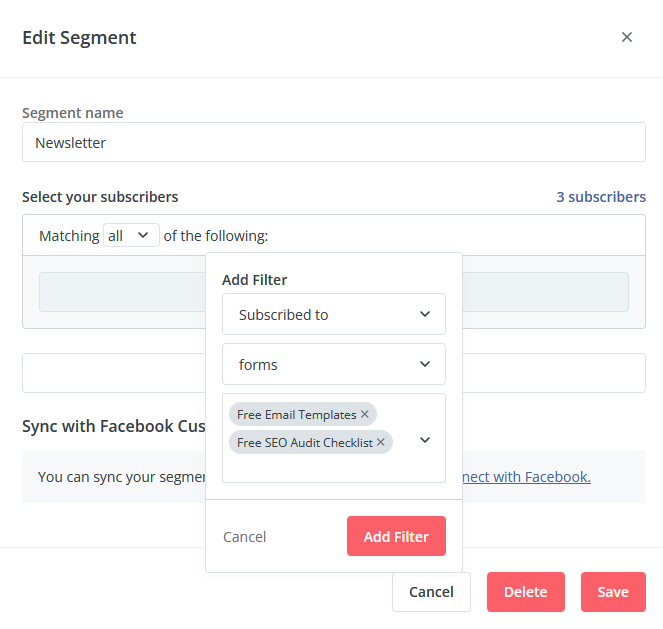The width and height of the screenshot is (663, 629).
Task: Expand the selected forms multi-select chevron
Action: (x=425, y=440)
